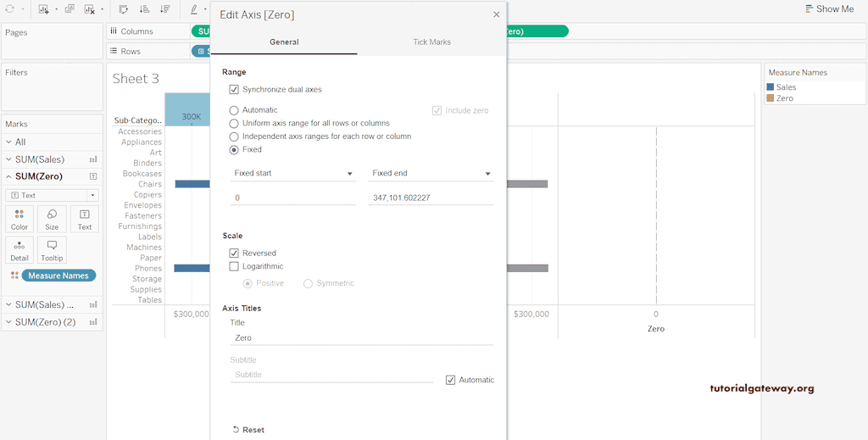
Task: Uncheck Synchronize dual axes
Action: (x=234, y=89)
